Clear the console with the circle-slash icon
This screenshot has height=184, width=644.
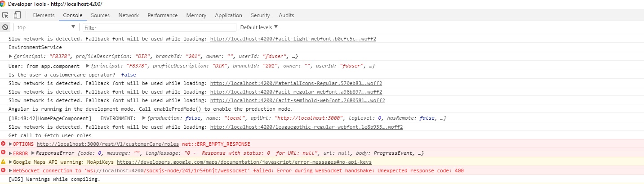click(x=5, y=27)
